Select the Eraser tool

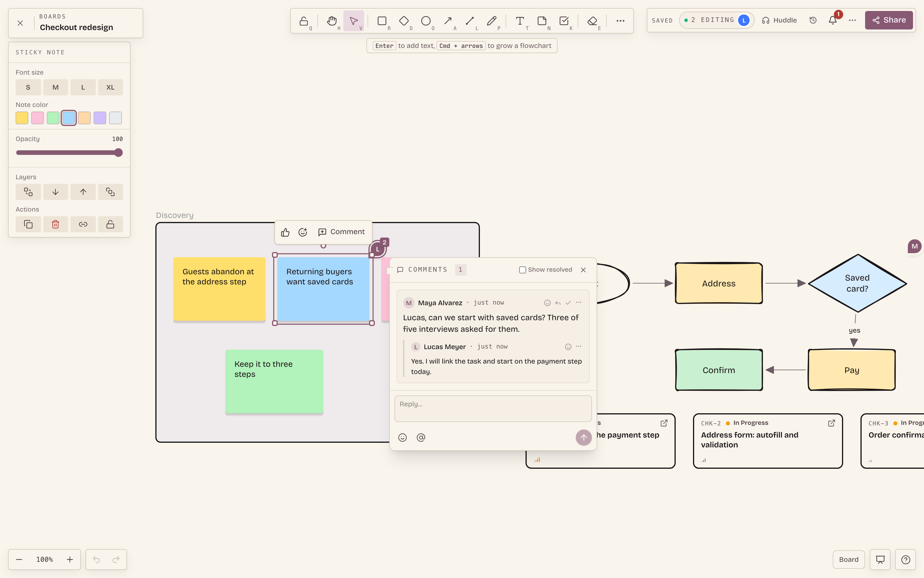pos(592,21)
